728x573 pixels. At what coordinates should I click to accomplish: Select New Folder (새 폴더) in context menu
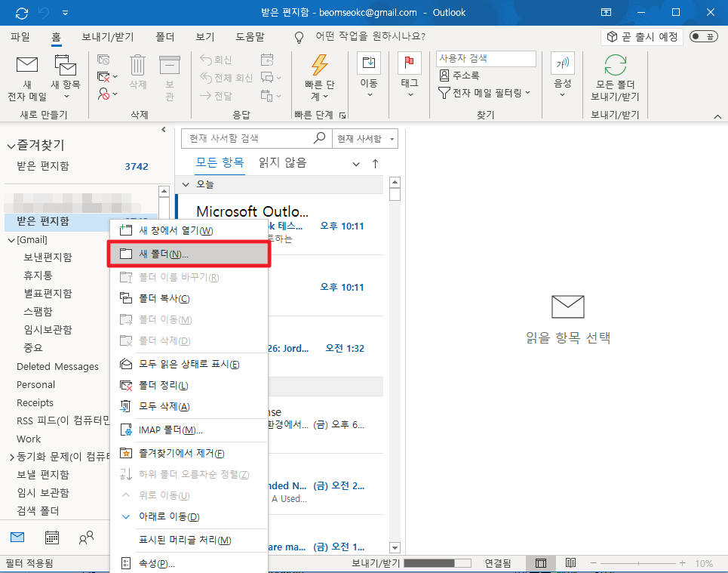coord(189,254)
